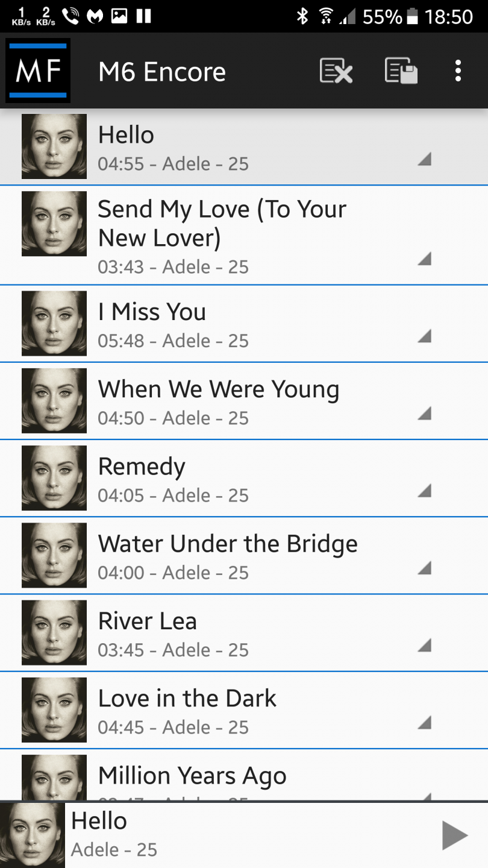
Task: Expand options arrow for Send My Love
Action: [425, 259]
